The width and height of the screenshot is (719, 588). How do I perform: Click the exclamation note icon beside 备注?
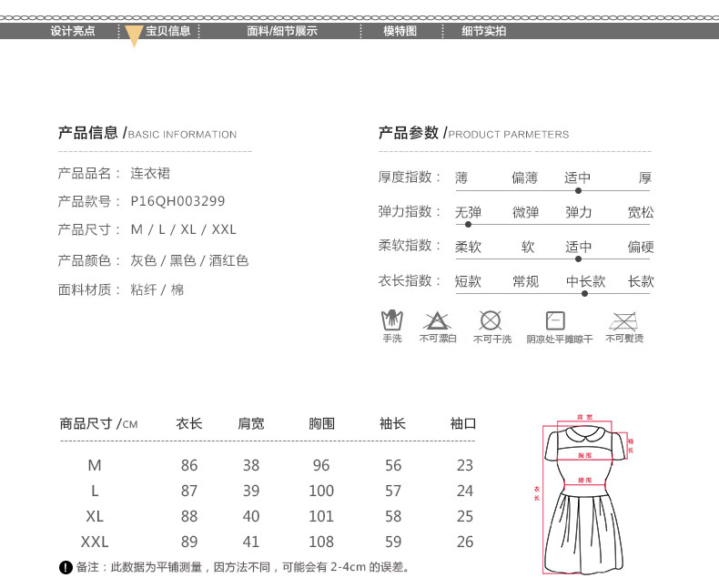[x=66, y=568]
